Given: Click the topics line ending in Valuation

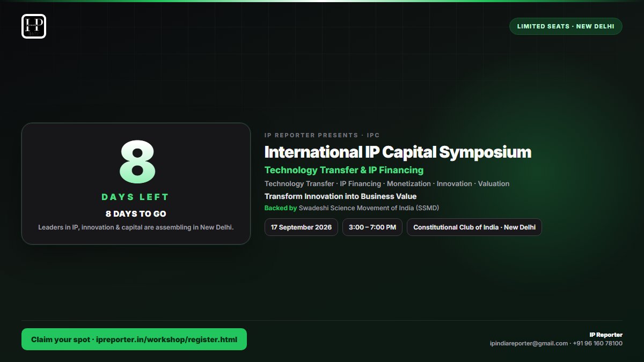Looking at the screenshot, I should 387,183.
